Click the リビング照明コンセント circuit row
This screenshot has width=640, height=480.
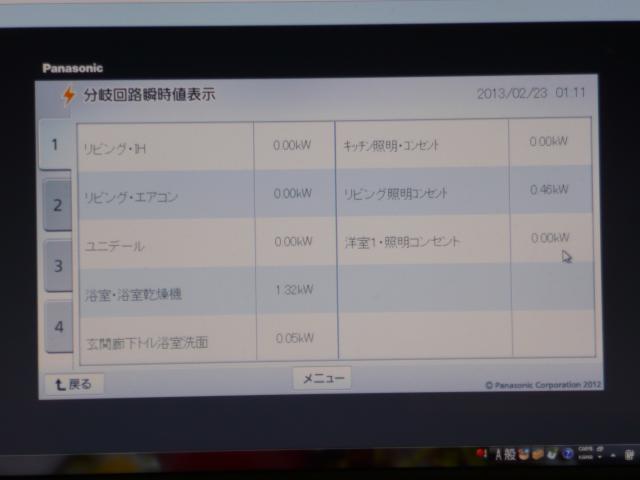click(420, 192)
